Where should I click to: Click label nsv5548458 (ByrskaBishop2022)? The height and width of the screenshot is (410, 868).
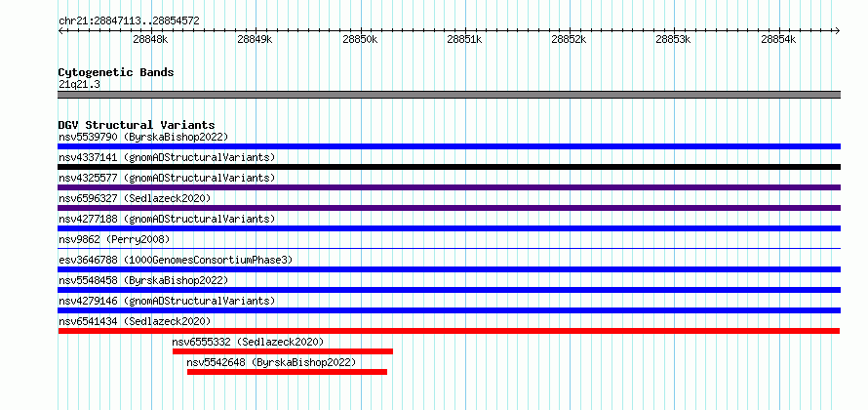pos(143,280)
